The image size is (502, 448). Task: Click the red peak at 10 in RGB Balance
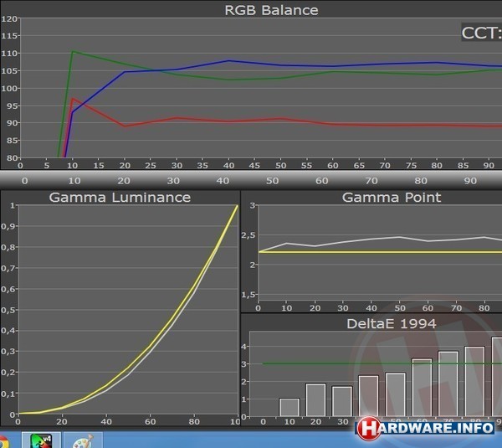click(x=73, y=99)
